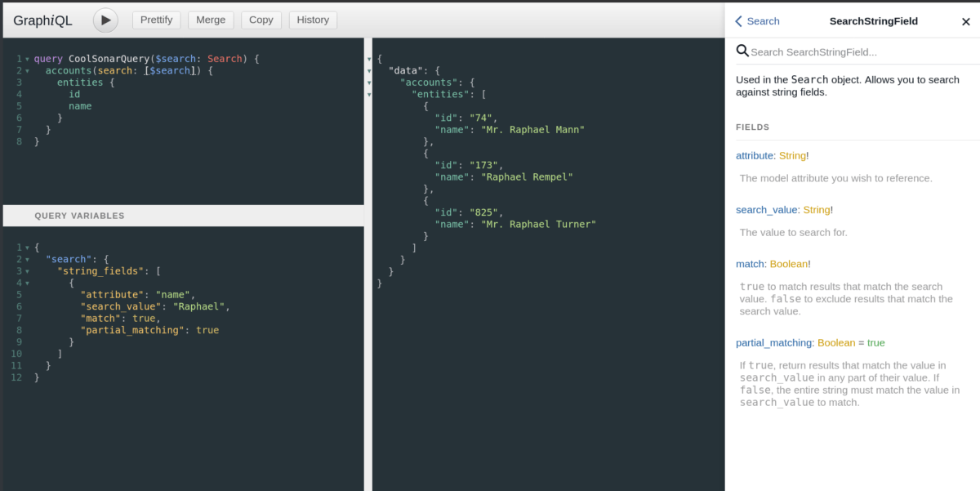
Task: Open the Boolean type docs for match
Action: pos(789,263)
